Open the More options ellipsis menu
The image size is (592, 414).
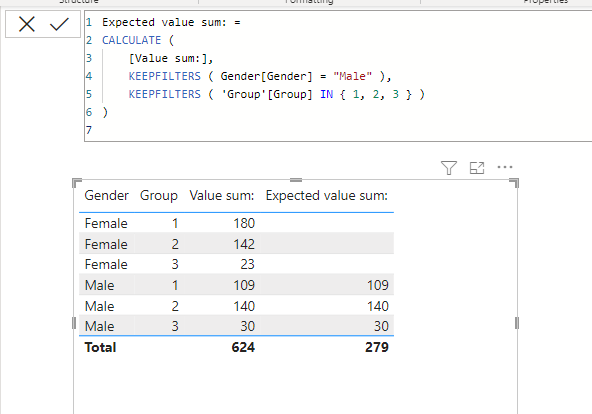[x=505, y=167]
